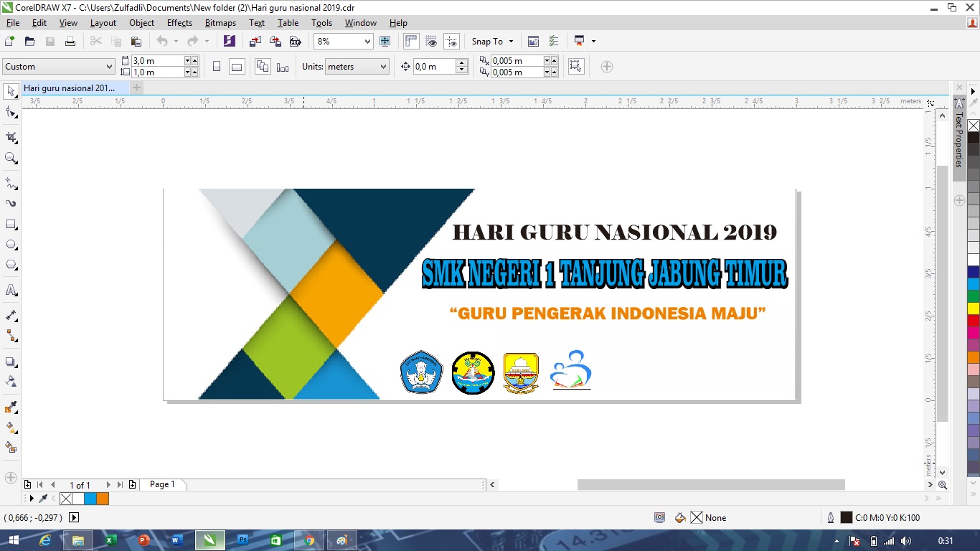Toggle Treat All Objects as Filled

click(575, 67)
